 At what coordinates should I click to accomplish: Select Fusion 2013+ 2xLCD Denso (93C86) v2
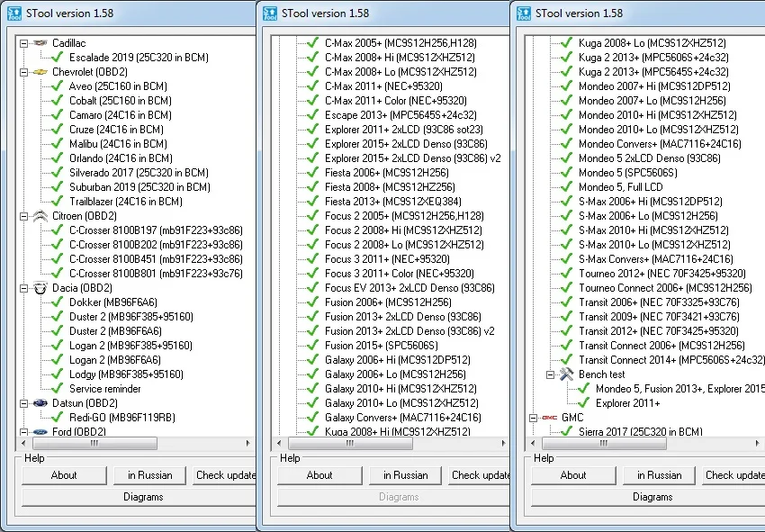point(409,331)
